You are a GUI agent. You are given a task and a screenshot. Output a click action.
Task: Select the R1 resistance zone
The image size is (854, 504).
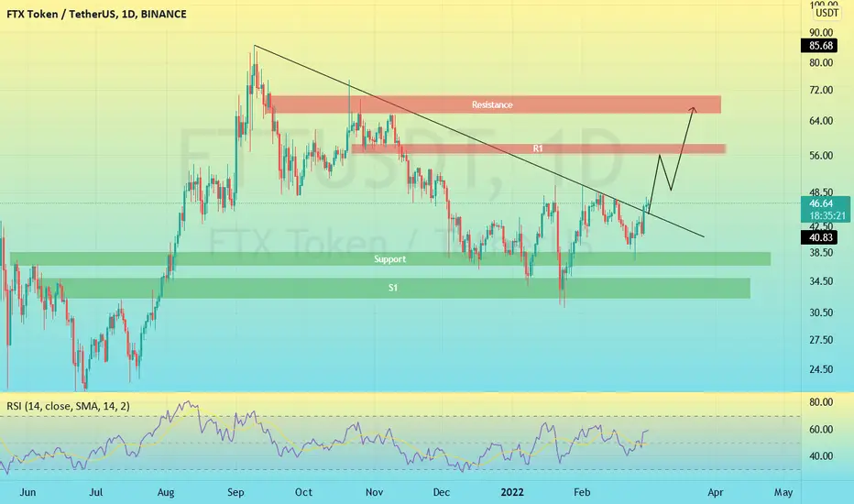(538, 148)
